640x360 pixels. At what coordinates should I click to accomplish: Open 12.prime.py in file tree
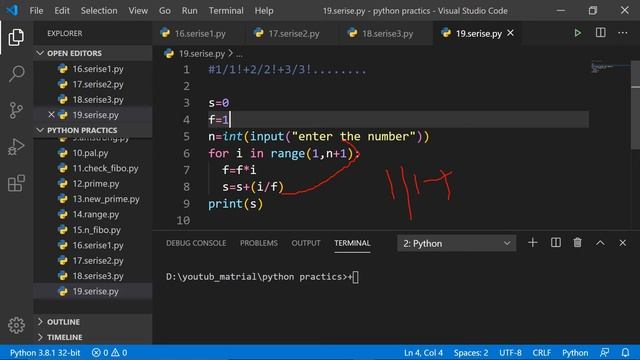point(93,184)
